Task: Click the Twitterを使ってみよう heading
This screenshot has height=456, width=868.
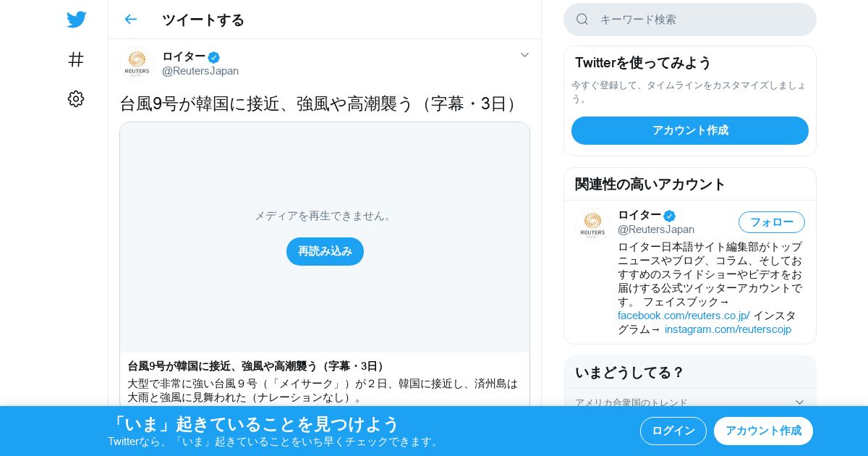Action: click(x=643, y=62)
